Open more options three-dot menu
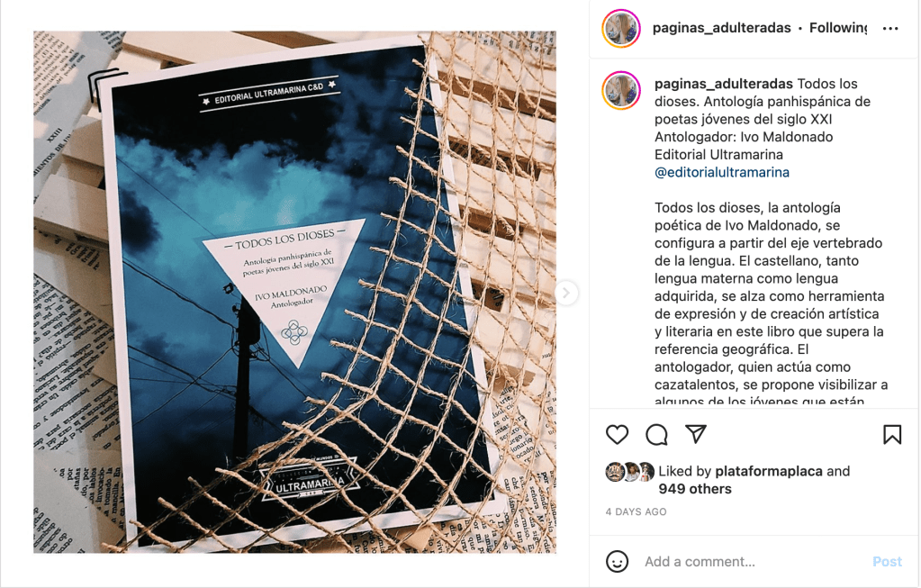This screenshot has height=588, width=921. [890, 28]
